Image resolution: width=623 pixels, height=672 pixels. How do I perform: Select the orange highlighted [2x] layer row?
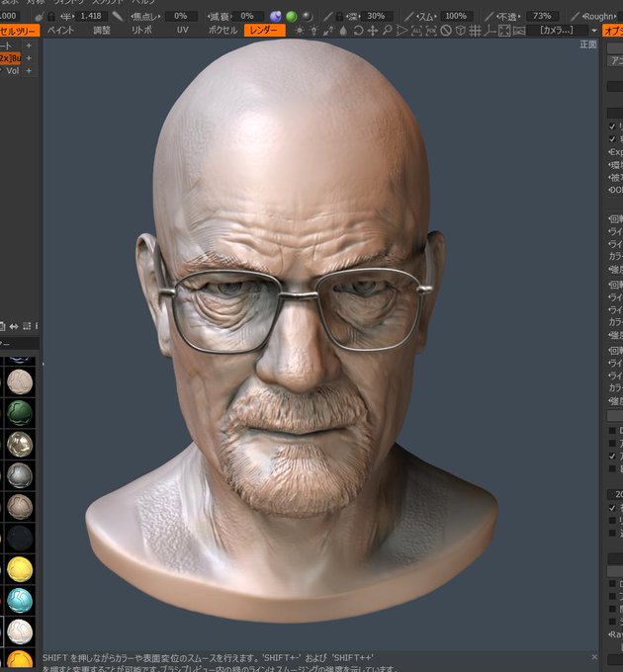click(10, 58)
